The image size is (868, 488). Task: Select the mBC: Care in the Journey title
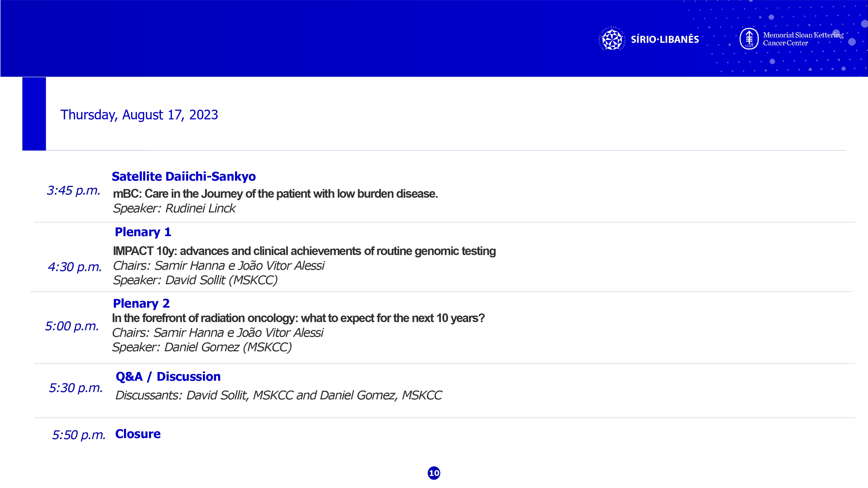275,194
